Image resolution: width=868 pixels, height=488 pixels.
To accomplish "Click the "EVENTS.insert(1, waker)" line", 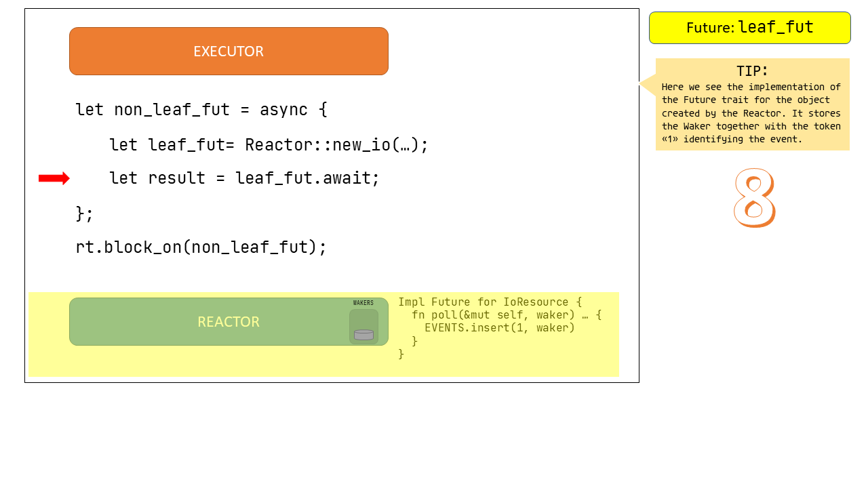I will (x=499, y=328).
